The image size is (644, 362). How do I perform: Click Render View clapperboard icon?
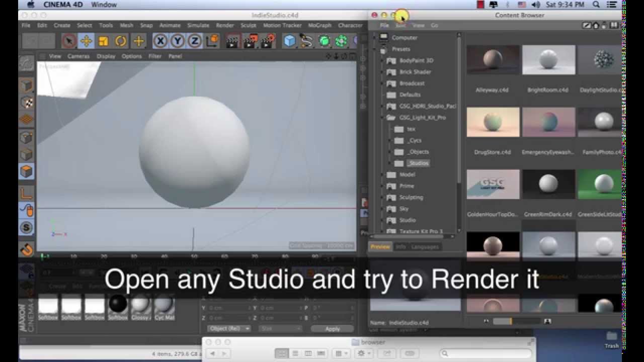(233, 41)
